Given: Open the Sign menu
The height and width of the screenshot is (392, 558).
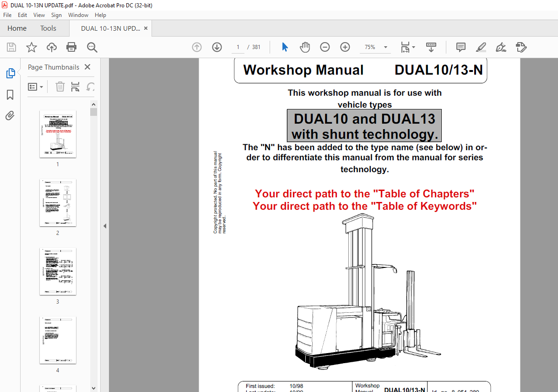Looking at the screenshot, I should point(56,15).
